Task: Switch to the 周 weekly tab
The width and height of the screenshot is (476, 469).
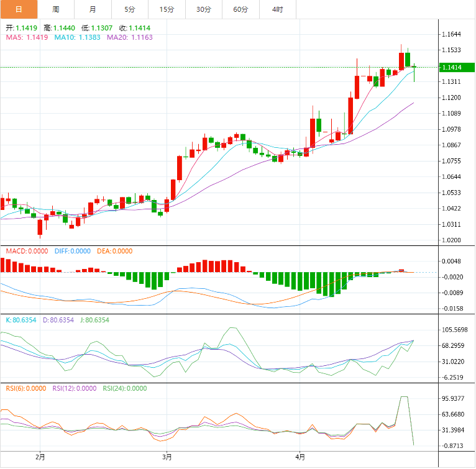Action: (56, 9)
